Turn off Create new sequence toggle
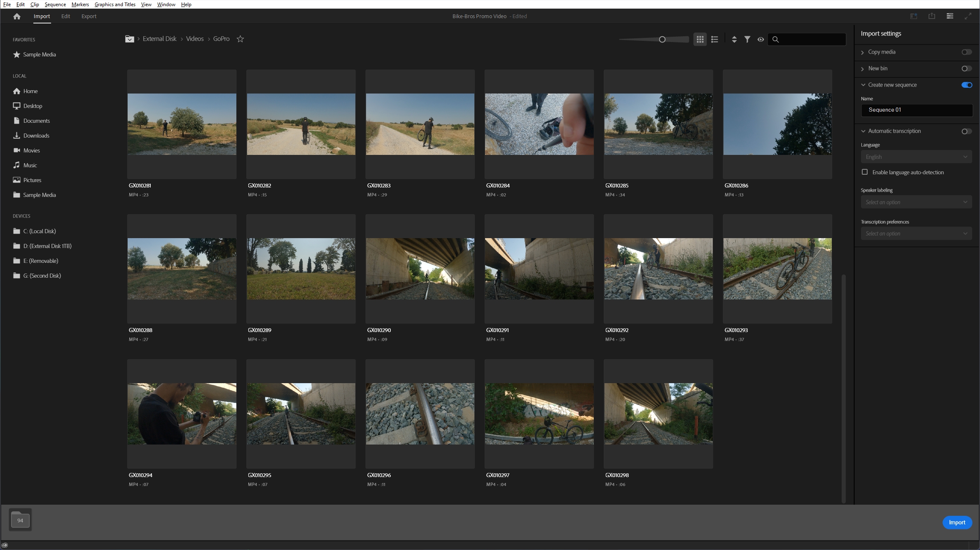 [966, 85]
